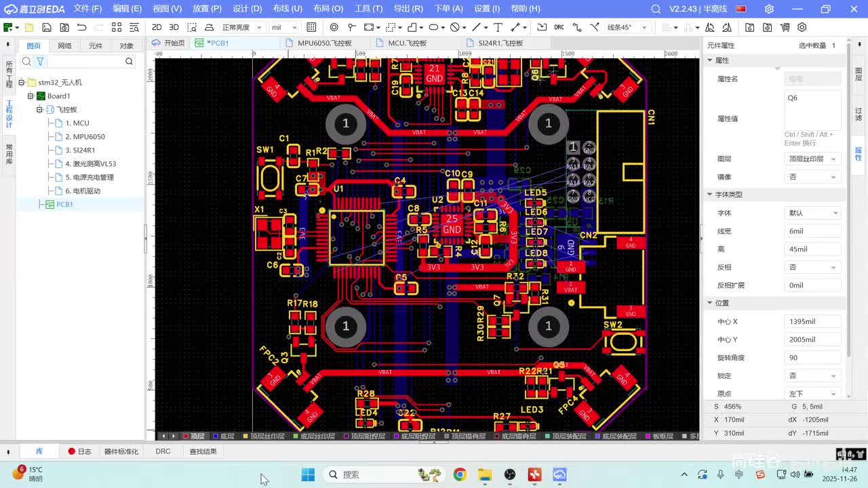
Task: Toggle the 顶层锡膏层 layer color box
Action: (446, 436)
